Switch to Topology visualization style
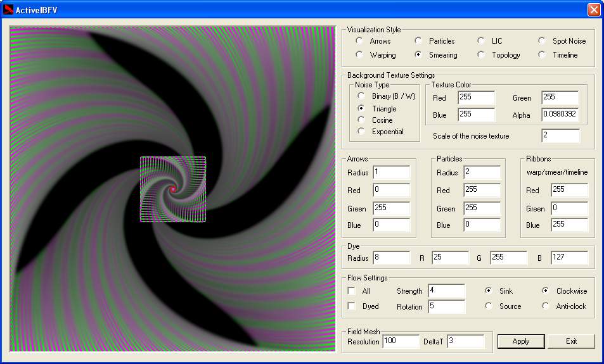 [x=481, y=55]
